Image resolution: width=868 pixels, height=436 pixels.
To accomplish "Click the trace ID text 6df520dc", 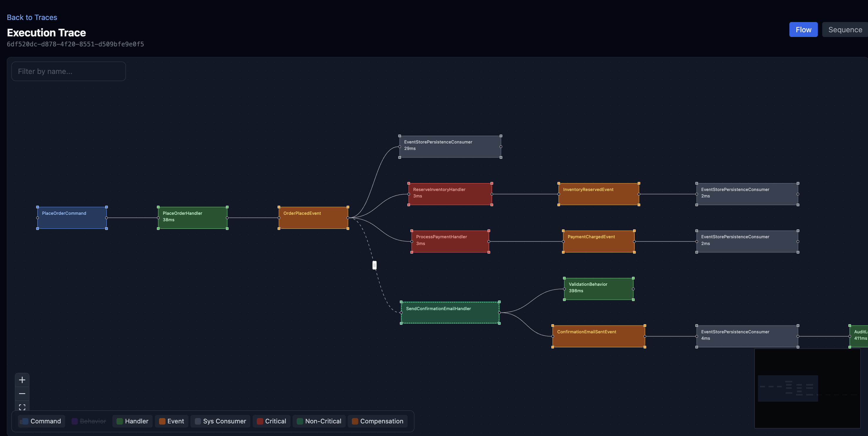I will pos(75,44).
